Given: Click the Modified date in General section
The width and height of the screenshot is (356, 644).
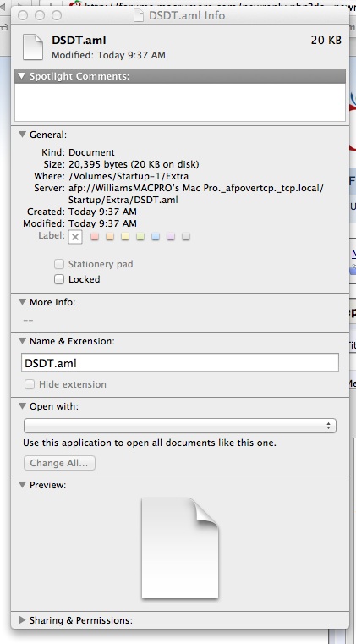Looking at the screenshot, I should coord(102,224).
